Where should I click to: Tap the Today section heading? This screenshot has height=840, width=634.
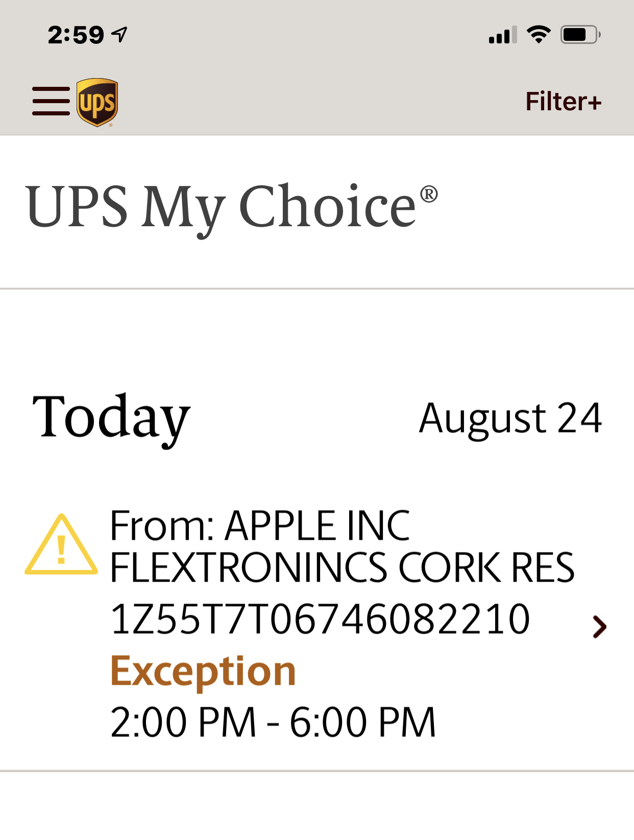(x=111, y=418)
